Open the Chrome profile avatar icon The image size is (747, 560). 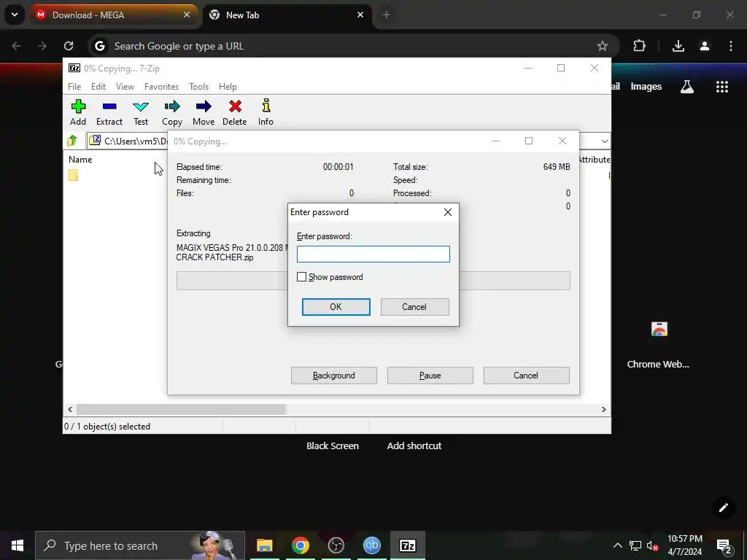[x=705, y=46]
